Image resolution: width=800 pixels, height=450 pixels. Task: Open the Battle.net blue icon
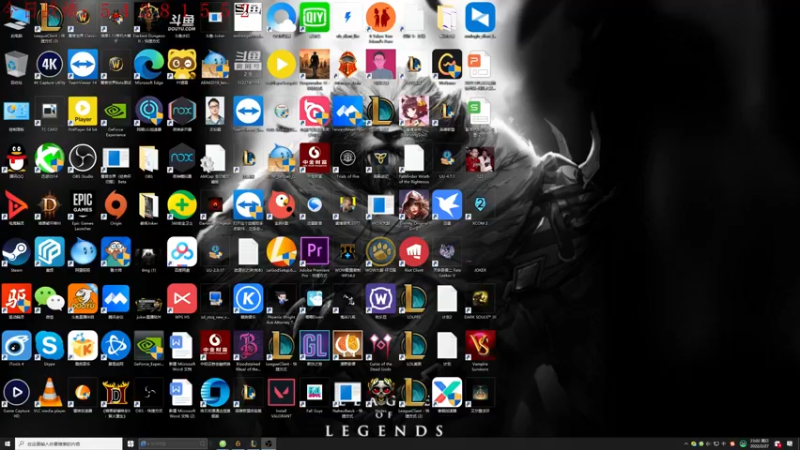116,346
